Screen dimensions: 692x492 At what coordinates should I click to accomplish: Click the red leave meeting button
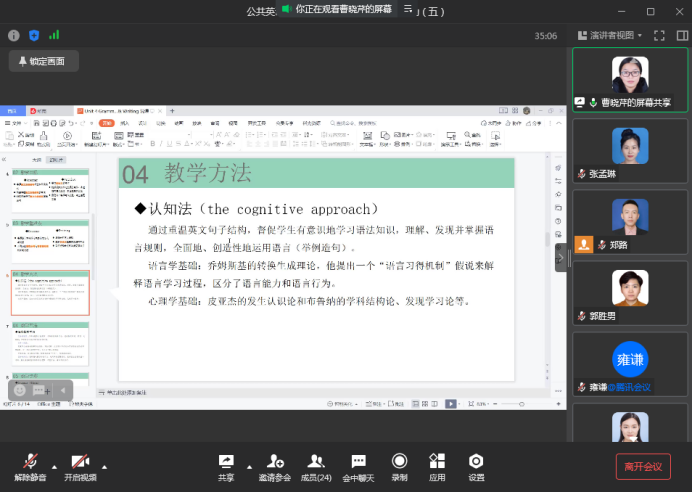coord(643,466)
